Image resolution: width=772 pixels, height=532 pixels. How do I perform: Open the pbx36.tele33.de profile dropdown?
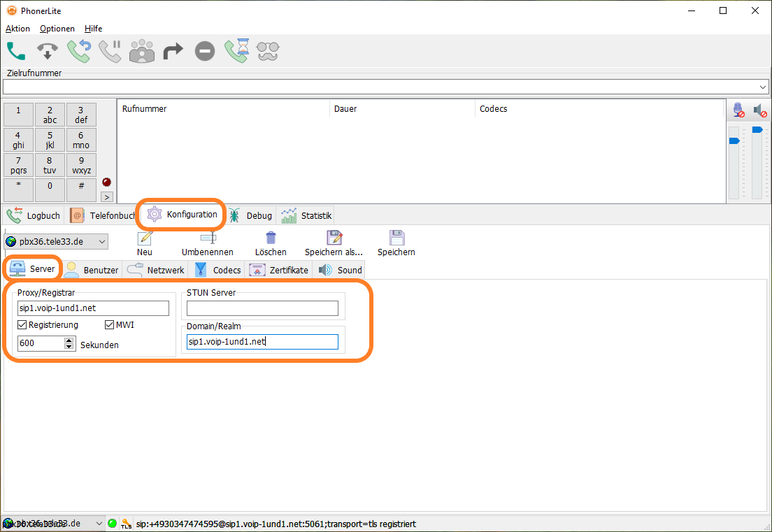pyautogui.click(x=102, y=242)
